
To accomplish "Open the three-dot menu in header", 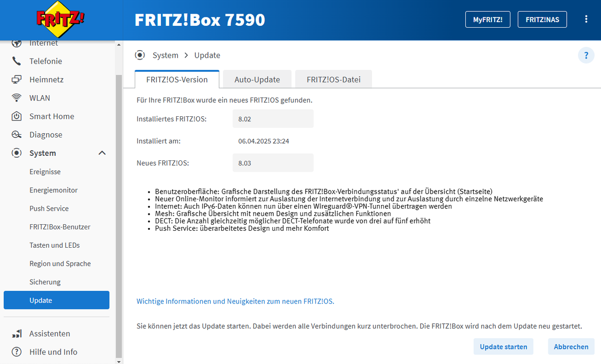I will (586, 19).
